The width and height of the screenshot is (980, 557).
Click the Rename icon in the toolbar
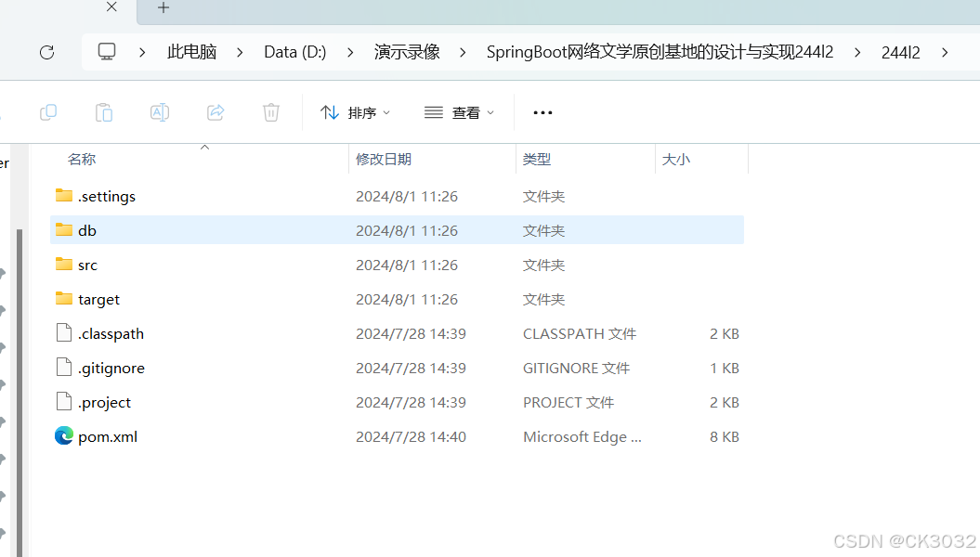point(160,112)
